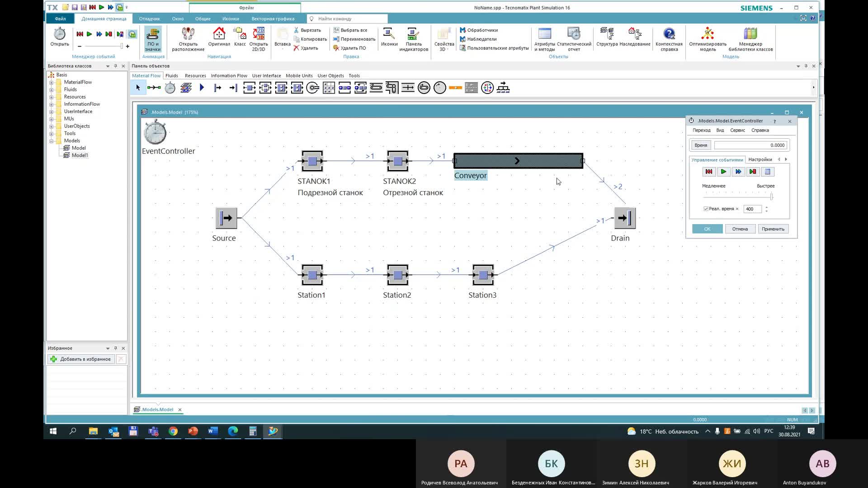The image size is (868, 488).
Task: Switch to the Отладчик ribbon tab
Action: tap(150, 19)
